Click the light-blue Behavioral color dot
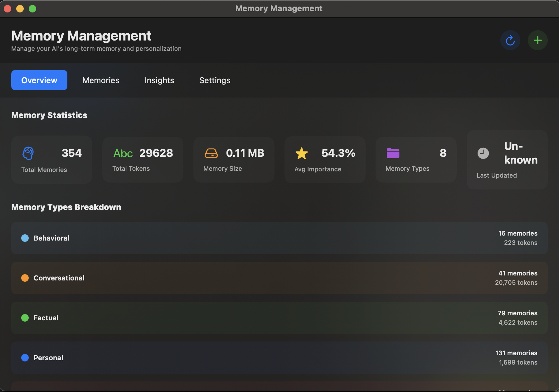The image size is (559, 392). 25,238
